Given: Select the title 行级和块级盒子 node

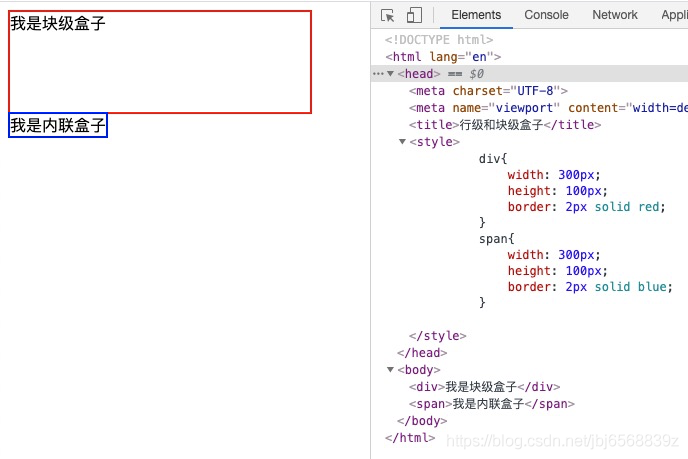Looking at the screenshot, I should coord(505,125).
